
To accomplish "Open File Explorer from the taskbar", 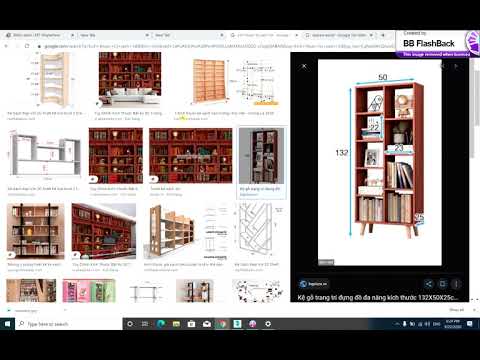I will 176,324.
